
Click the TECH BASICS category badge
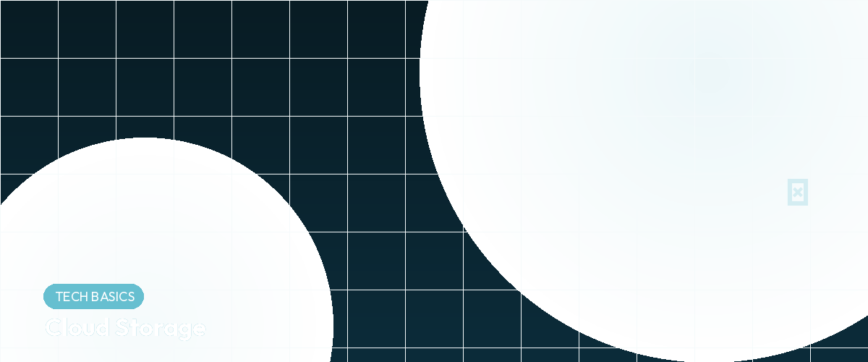(94, 296)
